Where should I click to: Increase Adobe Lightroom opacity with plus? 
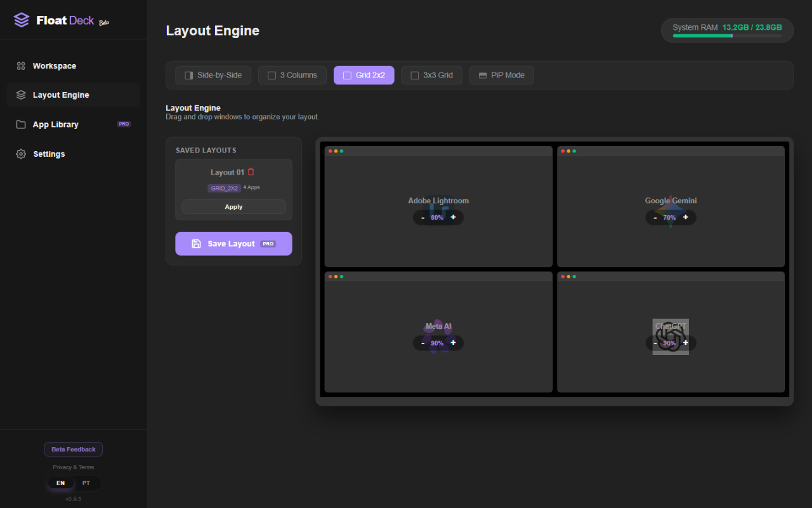453,217
